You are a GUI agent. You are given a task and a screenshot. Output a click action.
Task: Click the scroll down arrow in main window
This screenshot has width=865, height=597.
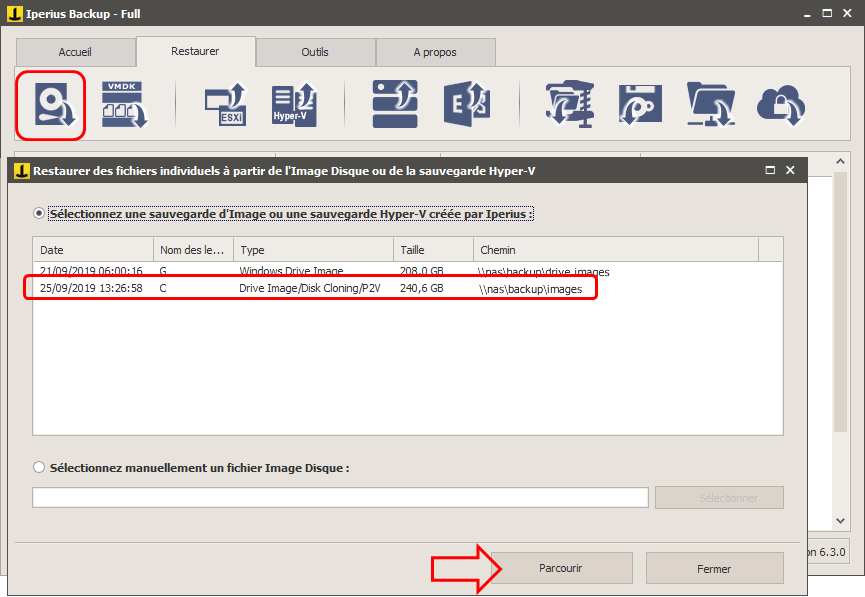pos(840,520)
